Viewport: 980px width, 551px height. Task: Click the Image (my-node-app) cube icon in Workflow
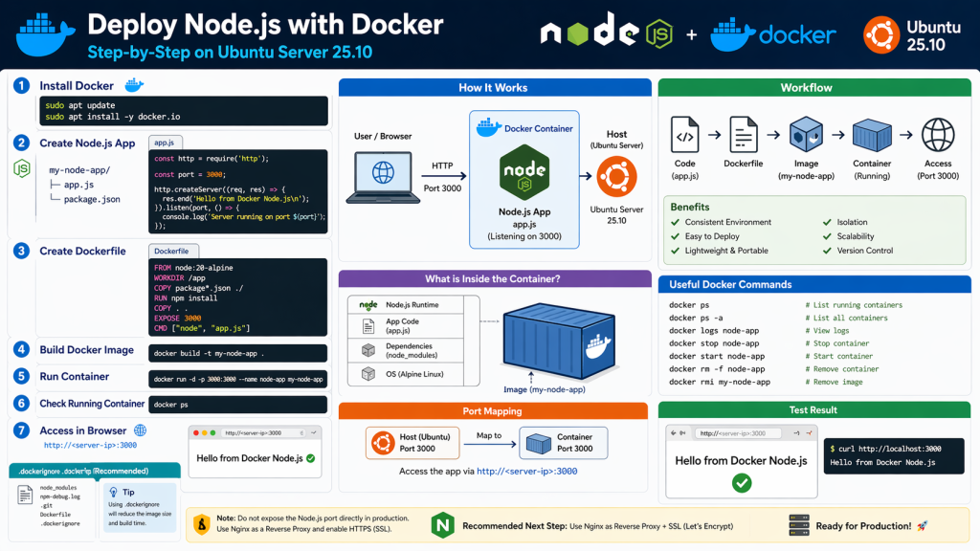pyautogui.click(x=805, y=137)
